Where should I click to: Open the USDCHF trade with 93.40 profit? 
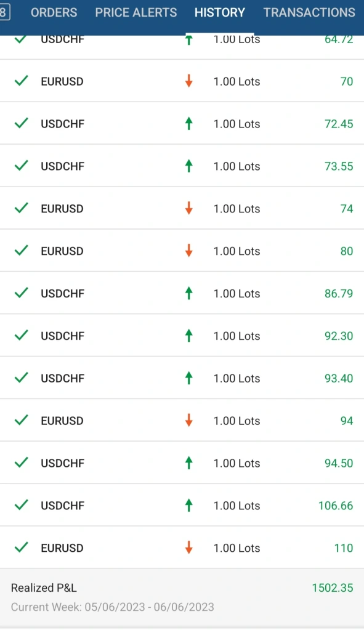[x=182, y=378]
